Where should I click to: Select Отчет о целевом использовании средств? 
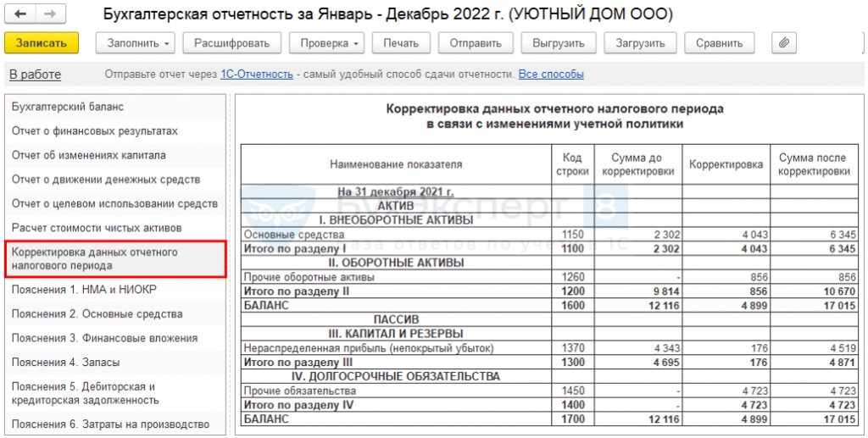click(115, 203)
